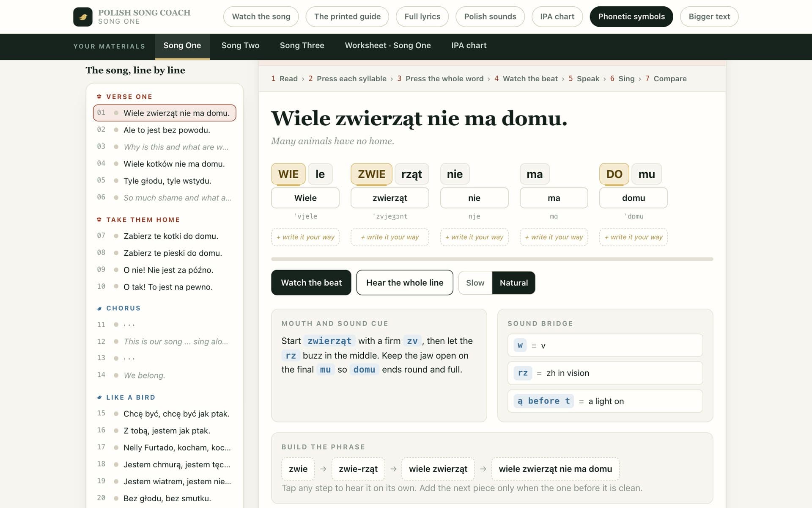The image size is (812, 508).
Task: Click the IPA chart pill in header
Action: 557,17
